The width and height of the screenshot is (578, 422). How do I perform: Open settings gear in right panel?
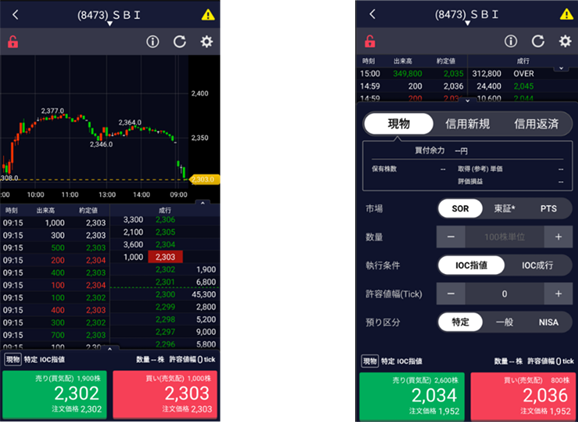click(565, 41)
